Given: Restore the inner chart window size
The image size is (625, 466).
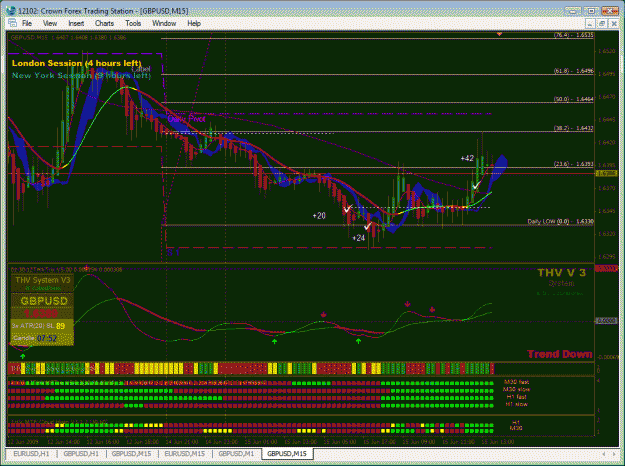Looking at the screenshot, I should click(602, 24).
